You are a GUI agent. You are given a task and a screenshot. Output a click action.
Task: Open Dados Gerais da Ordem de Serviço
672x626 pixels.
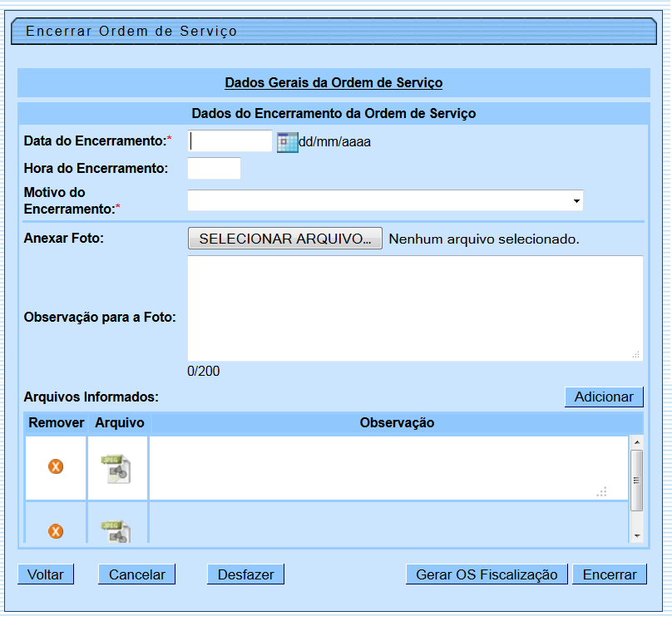click(335, 82)
